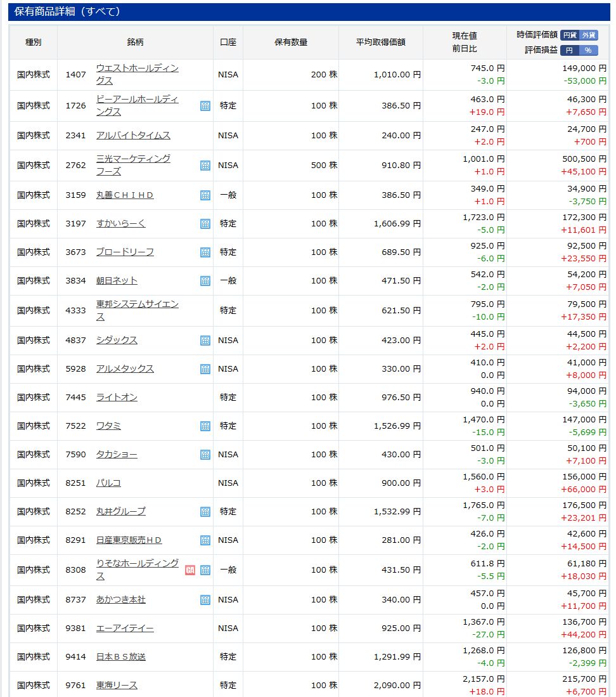616x697 pixels.
Task: Switch valuation to 円貨 display
Action: tap(570, 35)
